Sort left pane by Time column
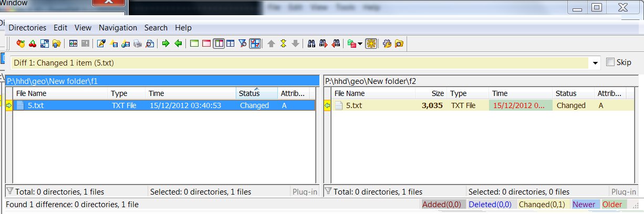644x214 pixels. pyautogui.click(x=191, y=93)
